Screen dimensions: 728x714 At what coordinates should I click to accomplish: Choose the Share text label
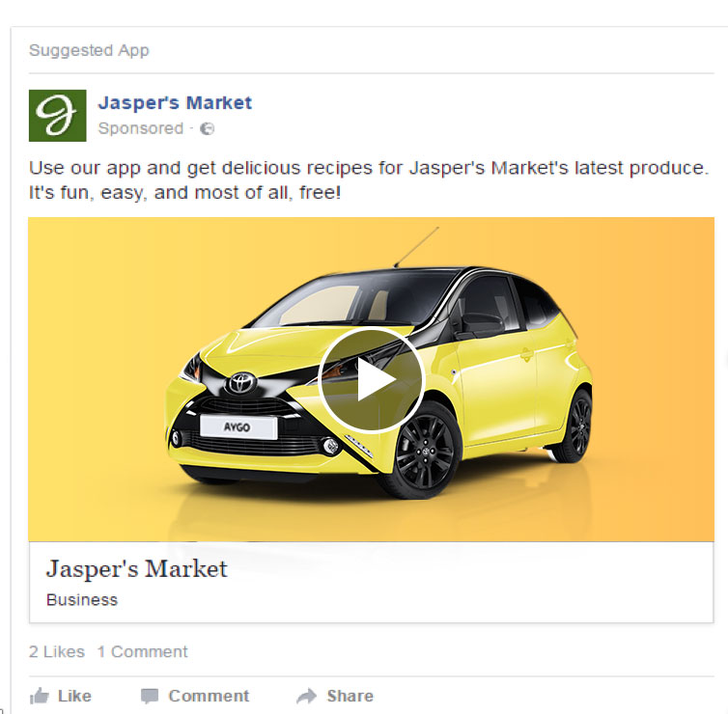pos(350,696)
